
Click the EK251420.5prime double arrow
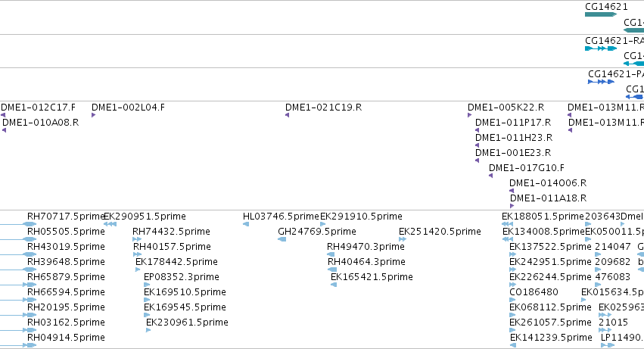click(x=403, y=239)
